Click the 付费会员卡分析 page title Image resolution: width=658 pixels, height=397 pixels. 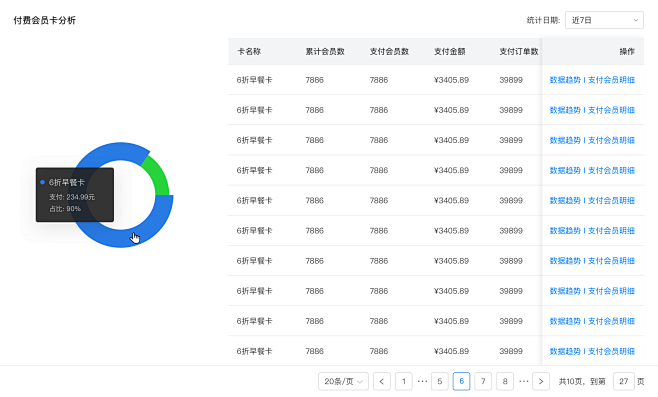(x=44, y=20)
